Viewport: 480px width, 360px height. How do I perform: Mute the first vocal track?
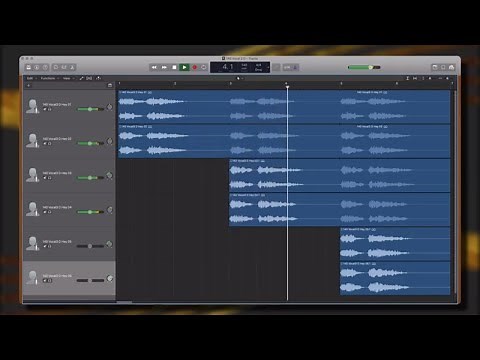45,109
